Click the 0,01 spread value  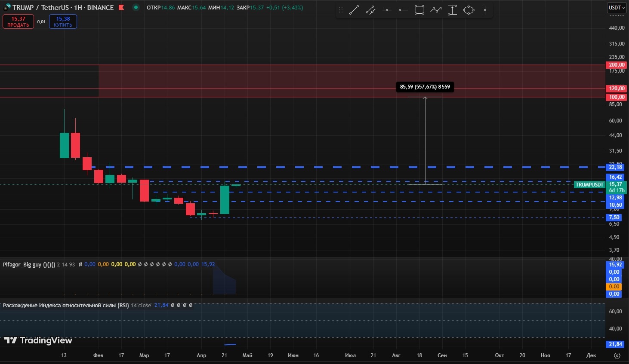click(x=41, y=22)
